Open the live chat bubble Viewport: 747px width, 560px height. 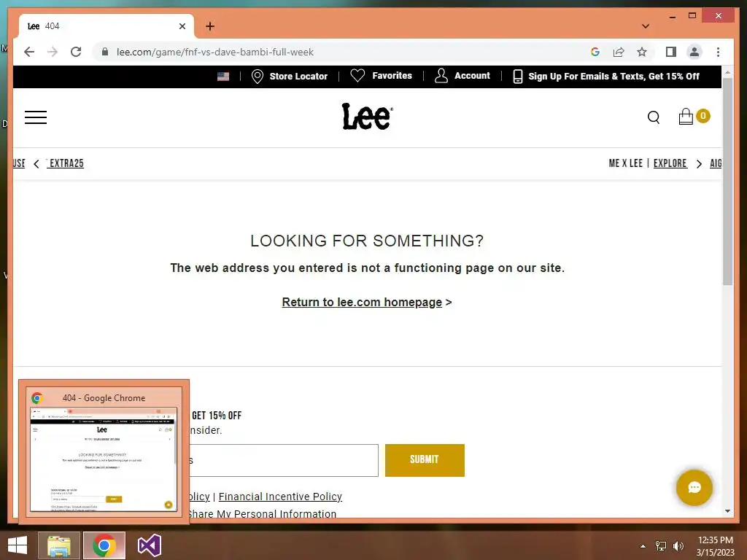point(694,488)
